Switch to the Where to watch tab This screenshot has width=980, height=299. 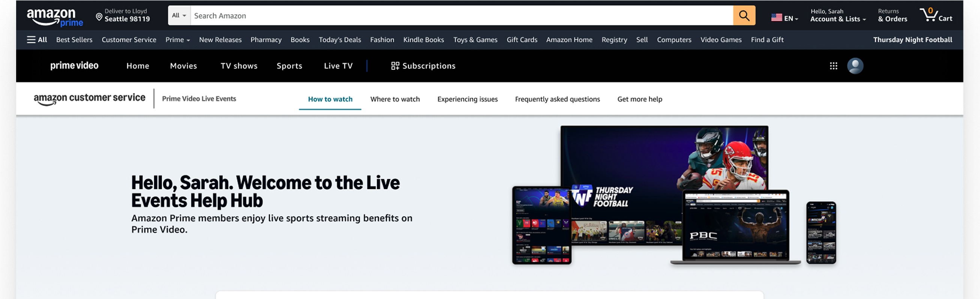coord(394,99)
